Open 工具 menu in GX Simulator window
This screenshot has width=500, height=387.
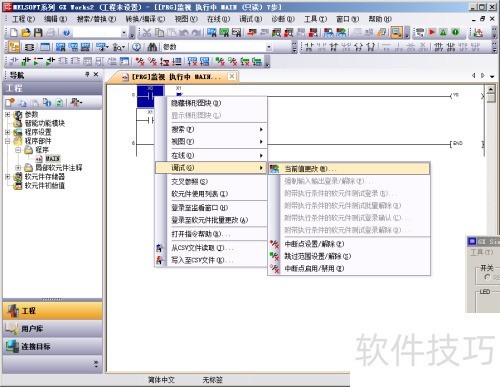point(481,252)
